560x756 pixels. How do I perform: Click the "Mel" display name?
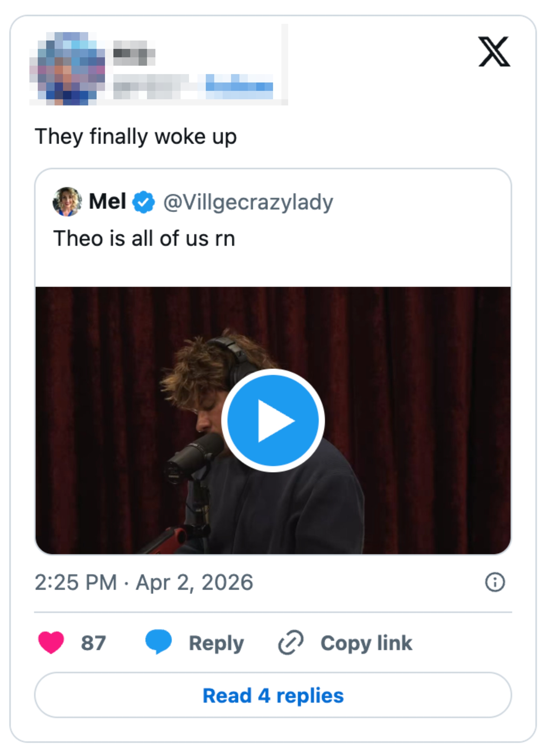(x=108, y=201)
